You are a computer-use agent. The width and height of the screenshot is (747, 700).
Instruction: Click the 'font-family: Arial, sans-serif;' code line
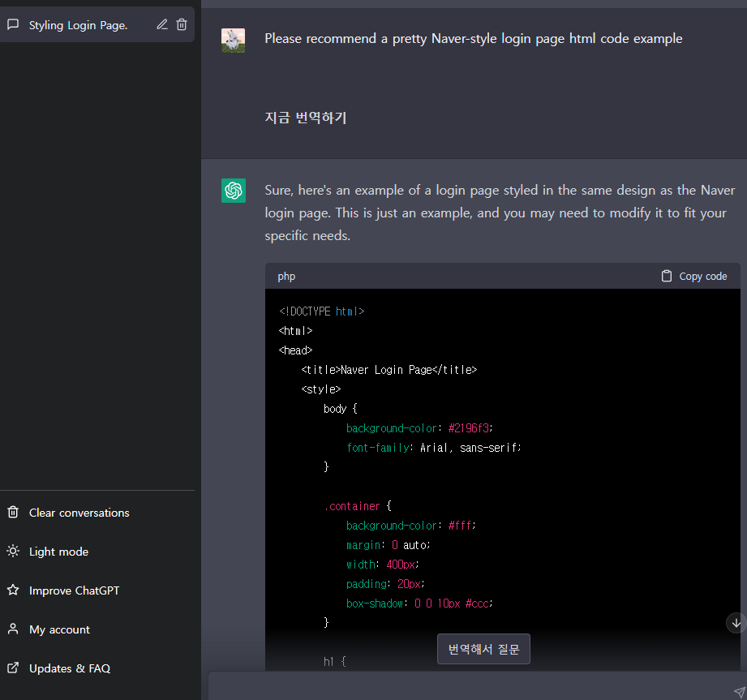(434, 448)
